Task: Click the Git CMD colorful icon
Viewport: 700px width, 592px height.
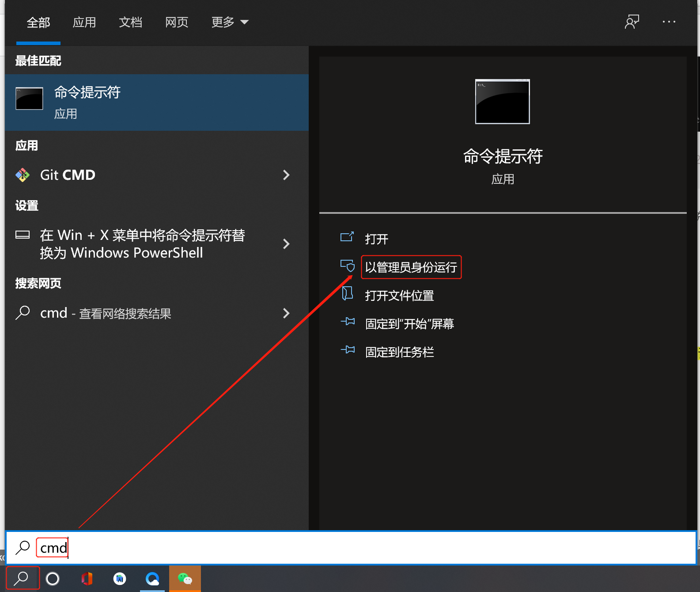Action: [23, 175]
